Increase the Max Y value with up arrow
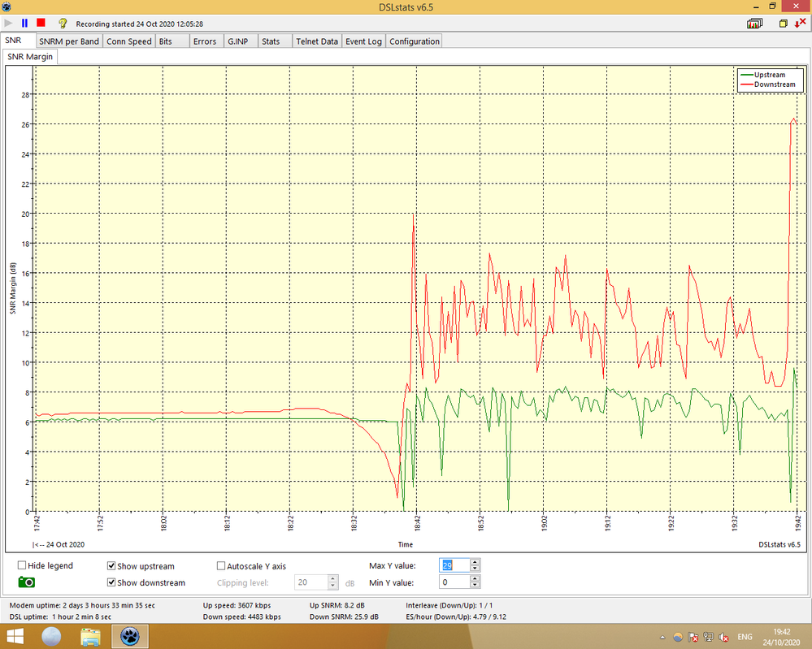Image resolution: width=812 pixels, height=649 pixels. tap(475, 561)
